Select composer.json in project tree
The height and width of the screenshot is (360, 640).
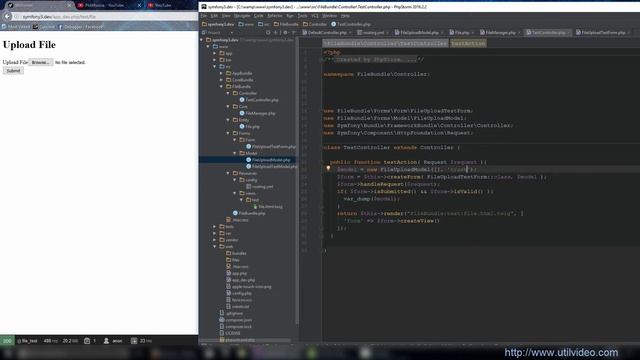pos(236,320)
